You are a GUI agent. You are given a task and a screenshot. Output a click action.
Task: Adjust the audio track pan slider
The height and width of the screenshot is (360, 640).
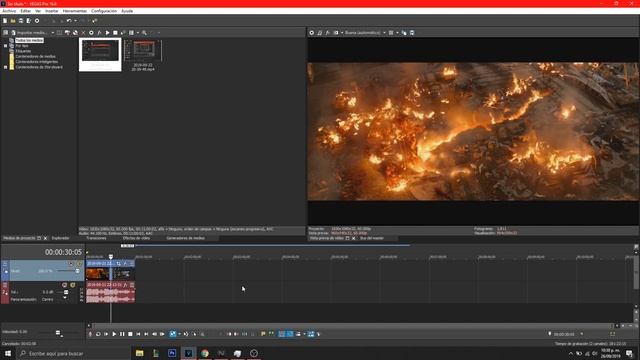click(x=64, y=299)
